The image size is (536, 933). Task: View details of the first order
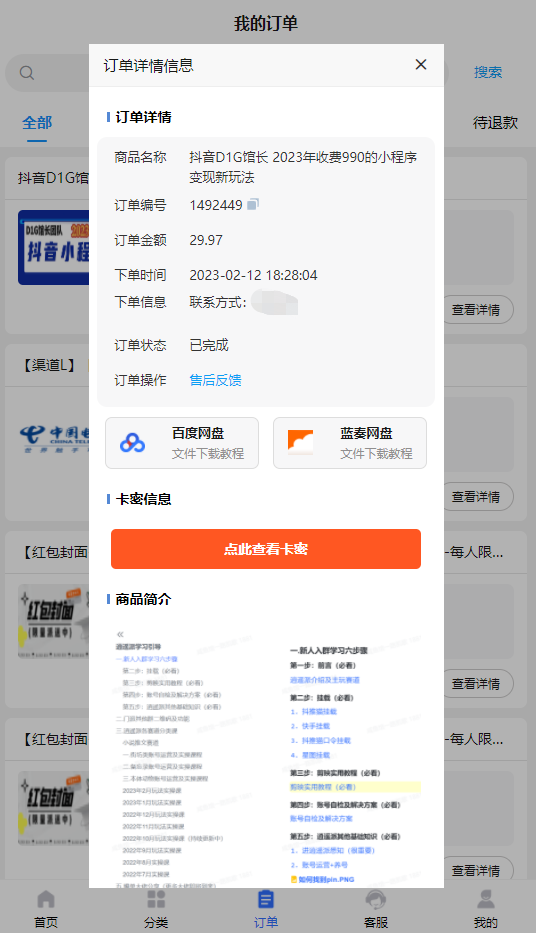(x=477, y=309)
